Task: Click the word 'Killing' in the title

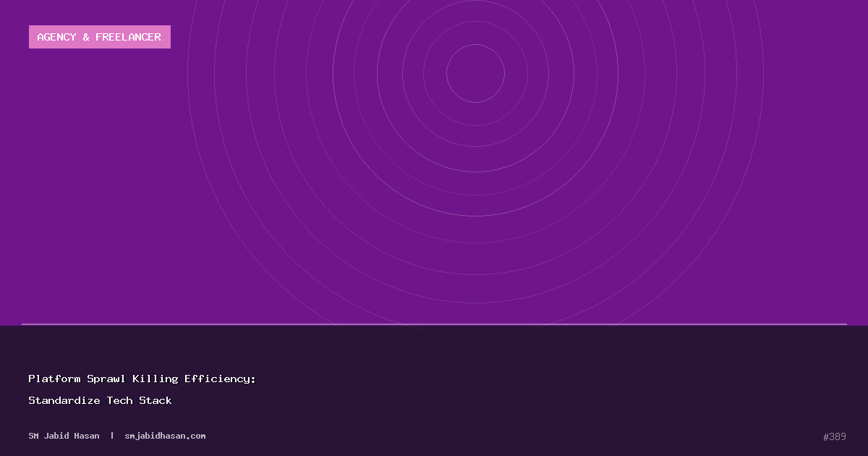Action: point(155,379)
